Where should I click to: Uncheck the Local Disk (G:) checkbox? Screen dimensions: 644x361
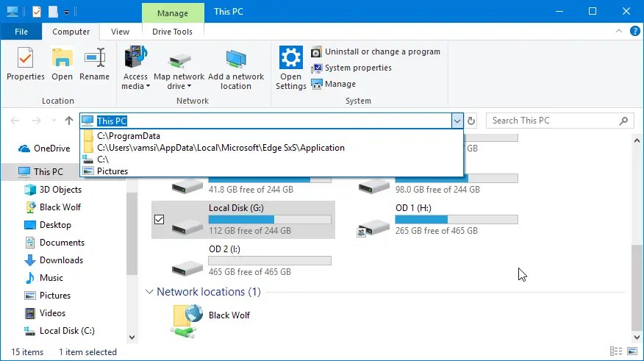tap(160, 219)
